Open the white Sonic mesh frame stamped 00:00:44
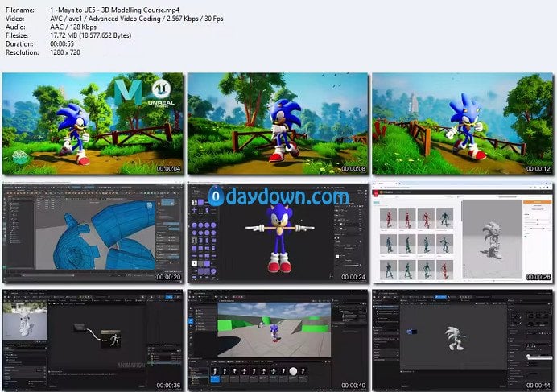Image resolution: width=557 pixels, height=392 pixels. (x=463, y=340)
